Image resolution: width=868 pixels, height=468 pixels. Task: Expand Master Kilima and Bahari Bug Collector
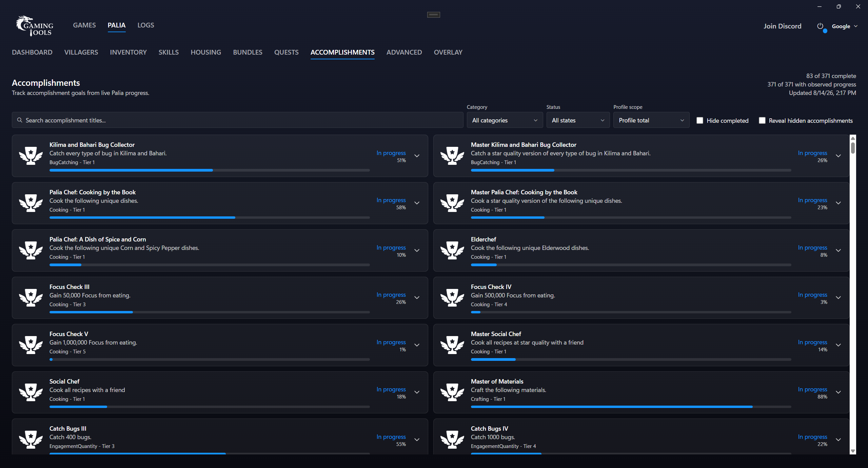point(839,156)
